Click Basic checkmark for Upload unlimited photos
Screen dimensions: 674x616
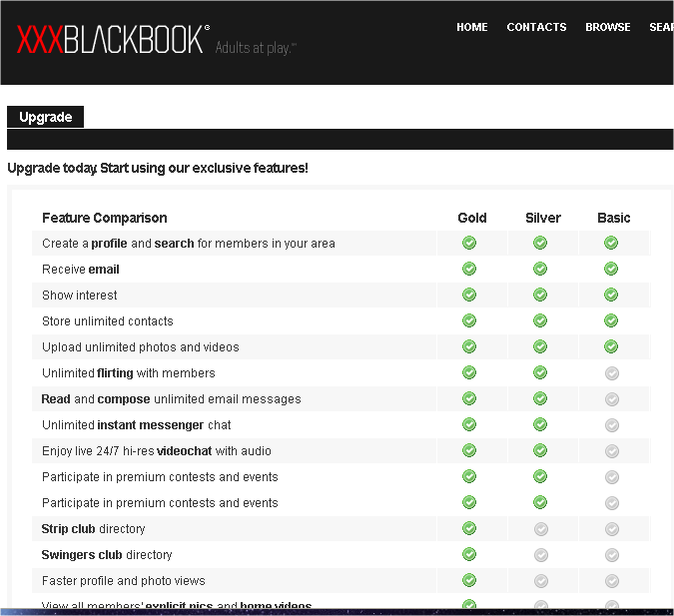(611, 346)
